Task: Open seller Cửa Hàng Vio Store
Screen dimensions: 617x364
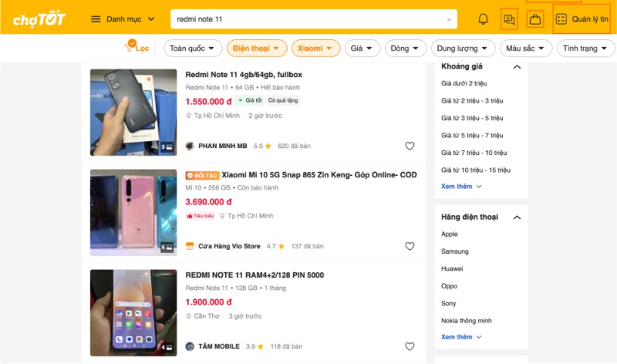Action: 229,246
